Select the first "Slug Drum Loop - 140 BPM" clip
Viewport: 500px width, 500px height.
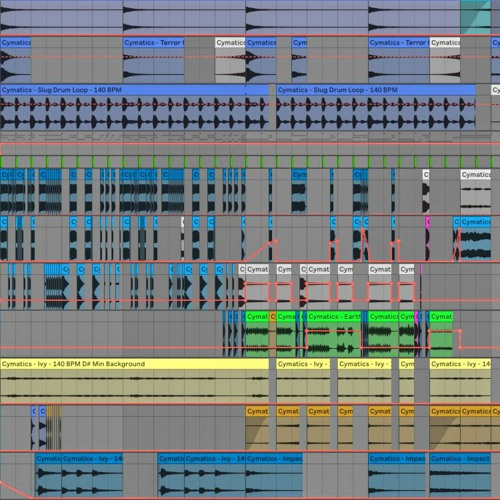(x=134, y=107)
